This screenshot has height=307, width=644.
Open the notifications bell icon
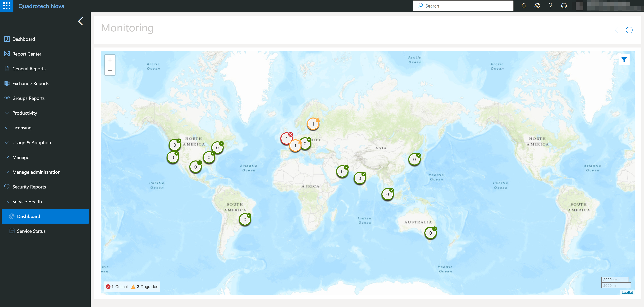[x=523, y=6]
